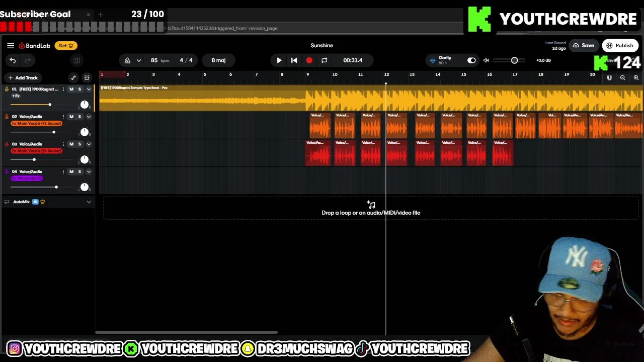Click the microphone icon on track 03
Image resolution: width=644 pixels, height=362 pixels.
click(7, 144)
